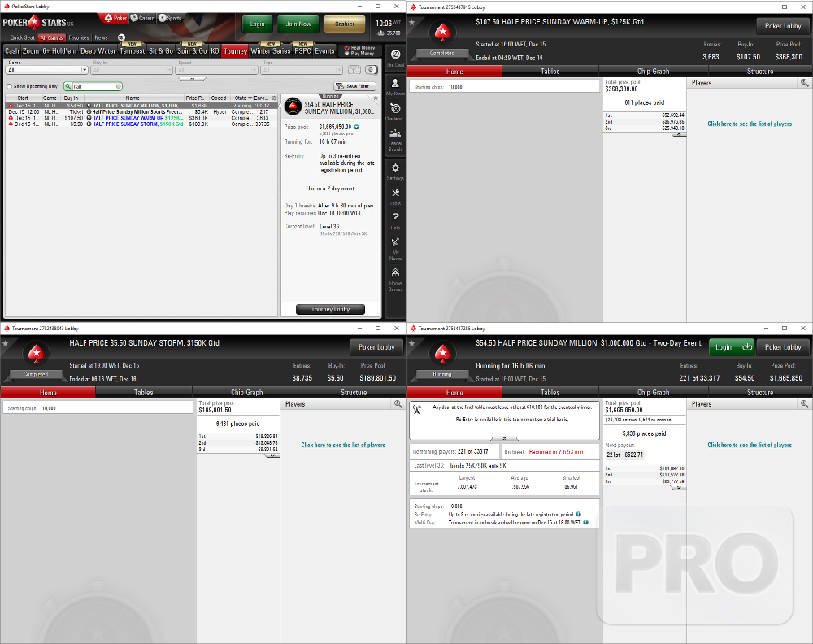Switch to Sports product tab

[170, 18]
